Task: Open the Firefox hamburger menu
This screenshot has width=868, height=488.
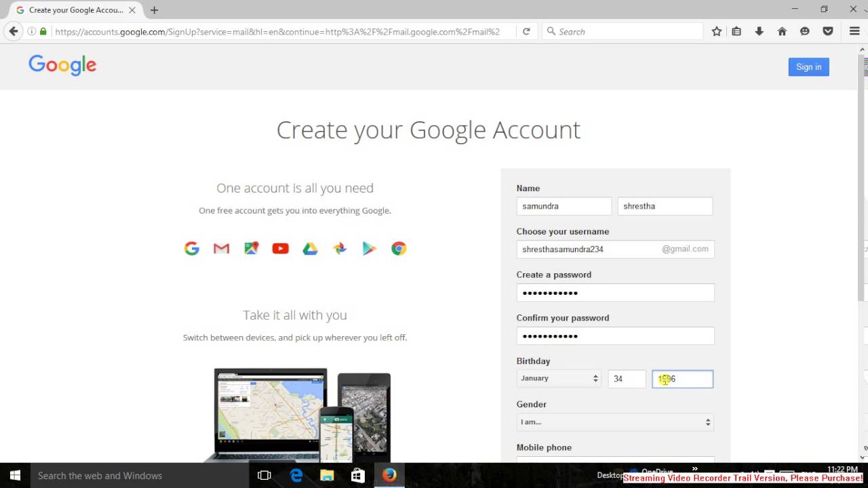Action: [x=854, y=31]
